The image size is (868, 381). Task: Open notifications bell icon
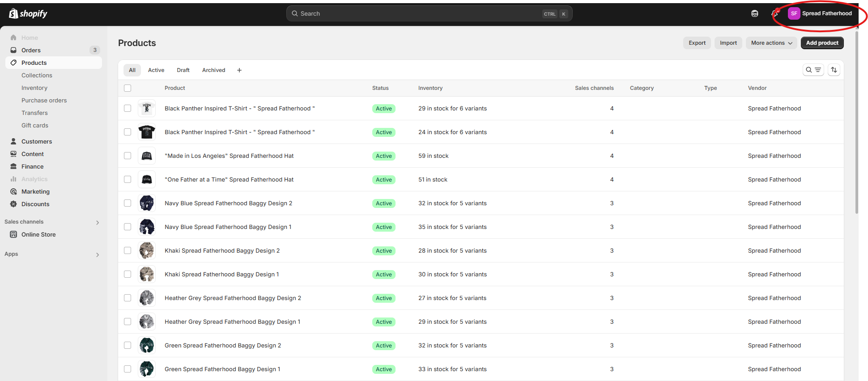[775, 13]
